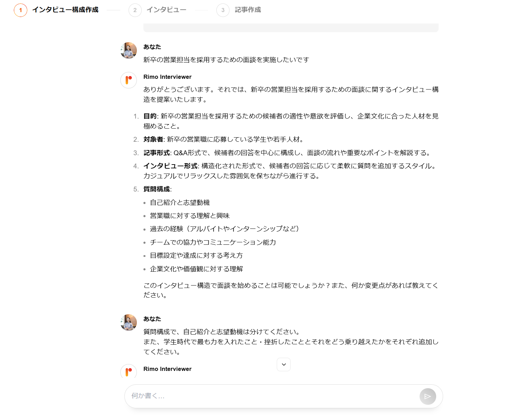
Task: Click the step 3 number circle
Action: coord(223,10)
